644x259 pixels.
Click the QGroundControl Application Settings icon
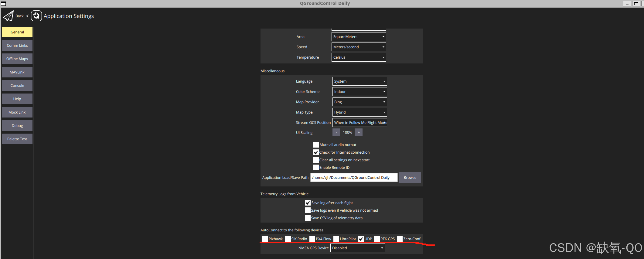[x=36, y=16]
